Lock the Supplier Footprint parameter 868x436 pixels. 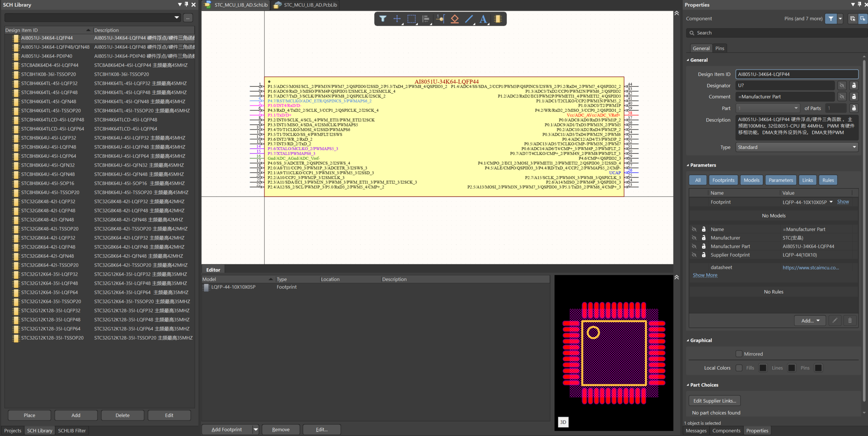coord(703,255)
